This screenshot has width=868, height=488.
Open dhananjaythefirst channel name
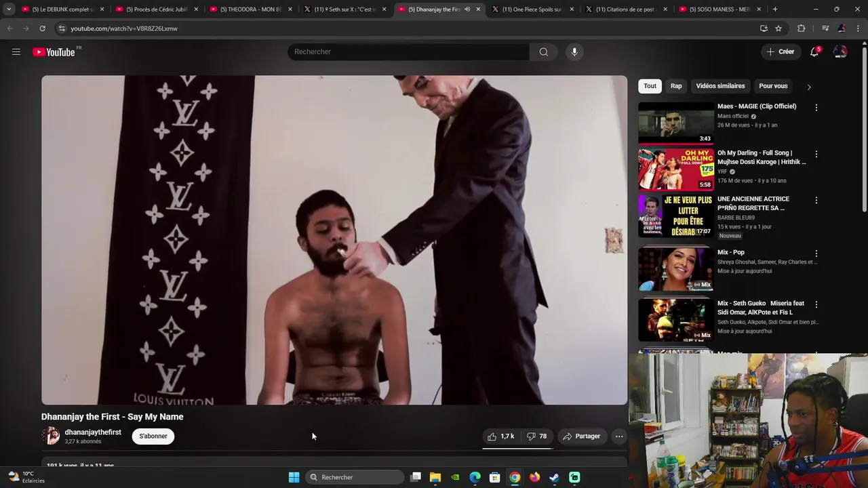point(93,432)
